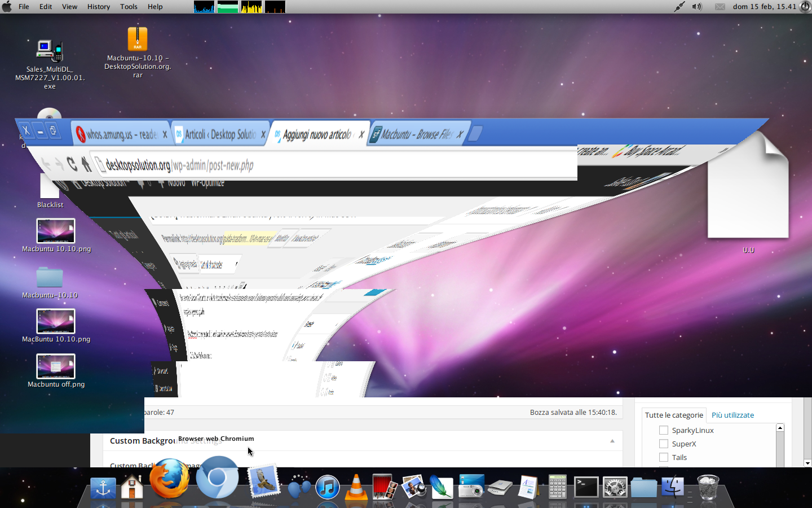The image size is (812, 508).
Task: Click the home icon in Chromium toolbar
Action: [x=86, y=164]
